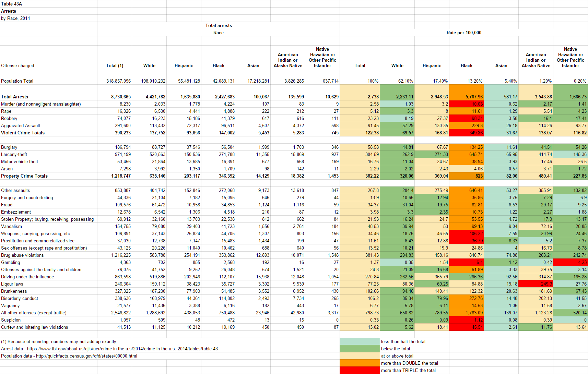Select the orange 'more than DOUBLE' legend swatch
The height and width of the screenshot is (374, 588).
point(360,363)
